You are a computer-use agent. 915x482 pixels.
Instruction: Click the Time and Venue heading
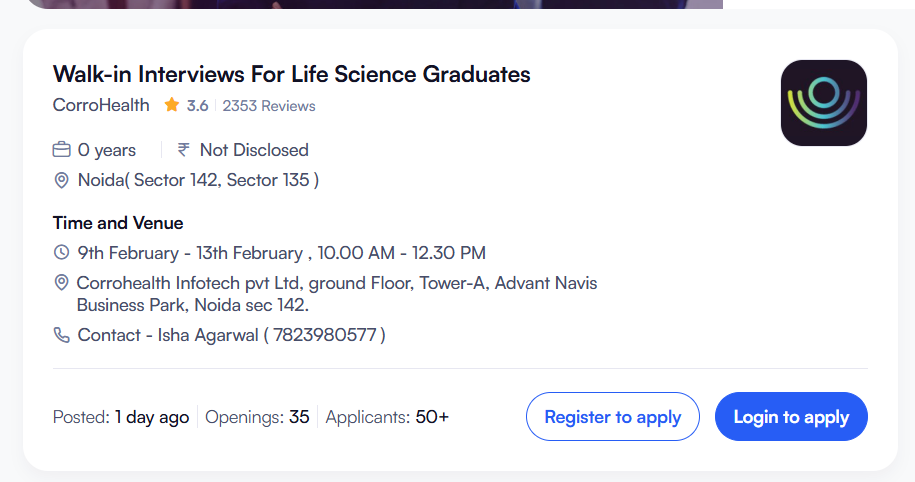click(118, 223)
